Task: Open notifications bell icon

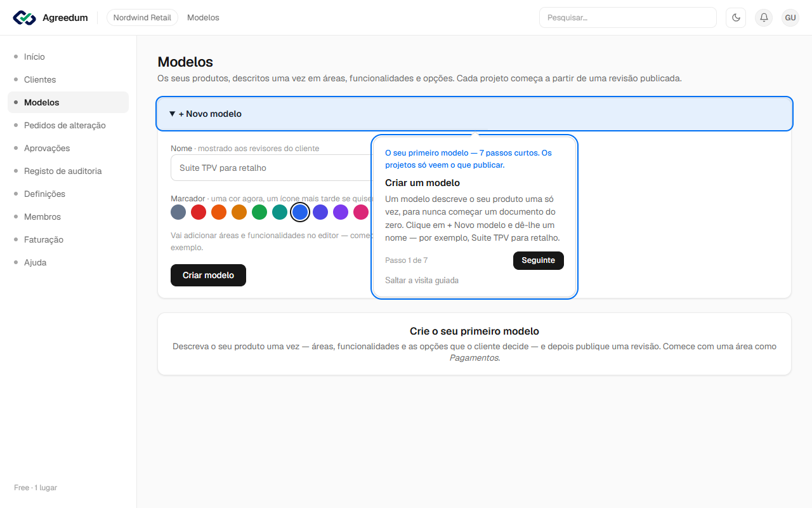Action: pos(764,18)
